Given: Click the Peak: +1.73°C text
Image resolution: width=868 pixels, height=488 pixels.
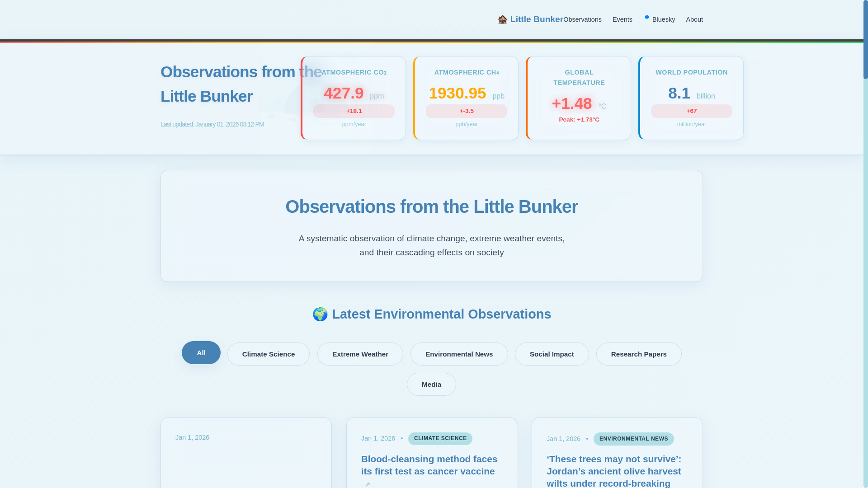Looking at the screenshot, I should pyautogui.click(x=579, y=120).
